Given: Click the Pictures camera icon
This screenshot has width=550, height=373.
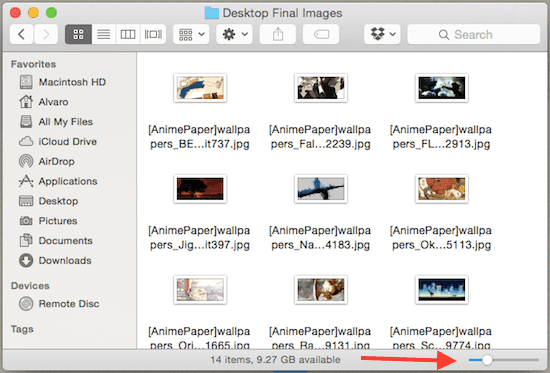Looking at the screenshot, I should (x=26, y=221).
